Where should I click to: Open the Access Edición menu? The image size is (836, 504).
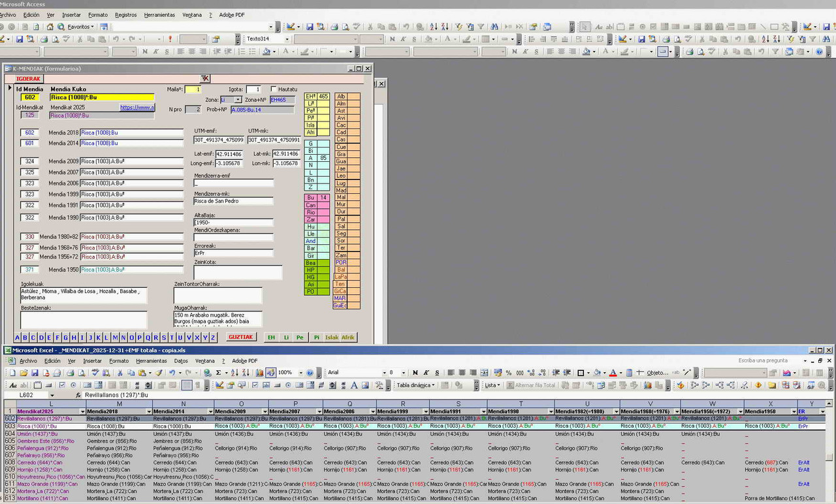[x=31, y=14]
